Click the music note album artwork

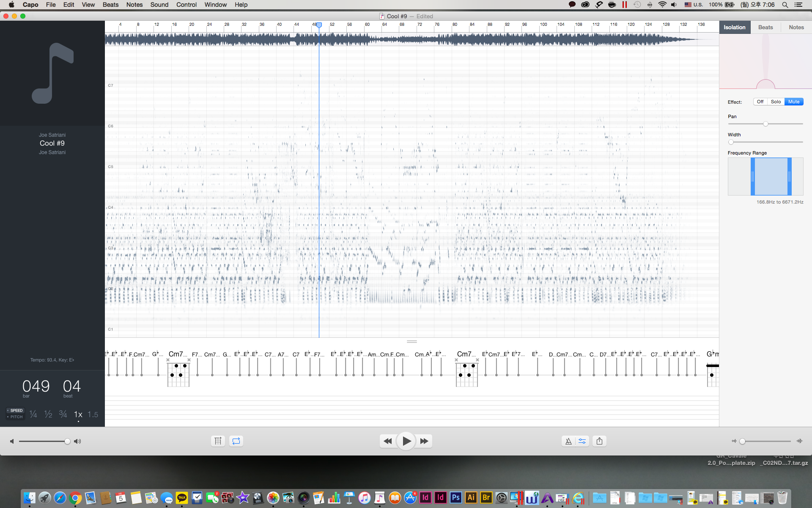click(x=52, y=73)
